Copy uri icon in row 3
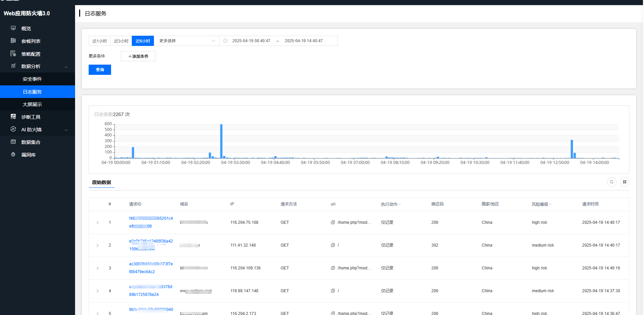This screenshot has width=644, height=315. pos(333,268)
